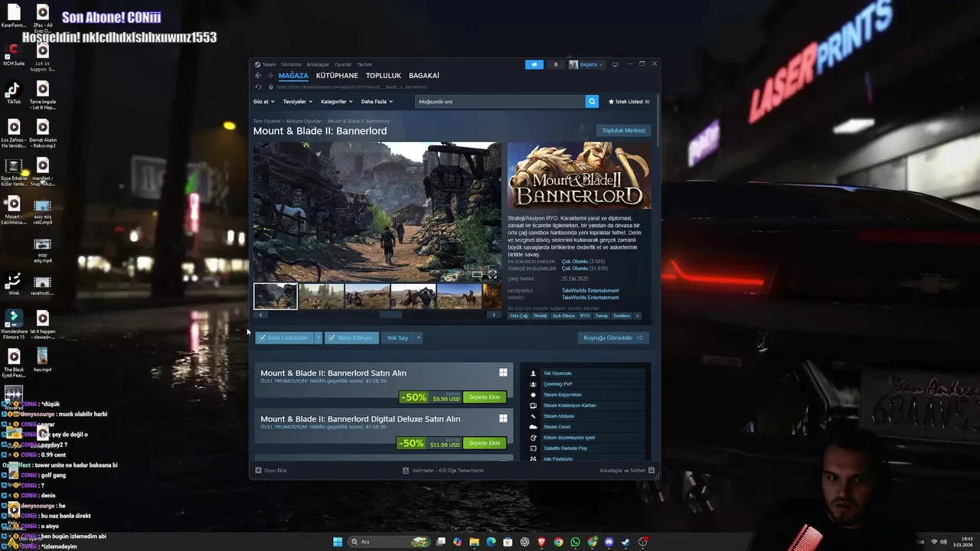980x551 pixels.
Task: Open TaleWorlds Entertainment developer link
Action: [x=590, y=291]
